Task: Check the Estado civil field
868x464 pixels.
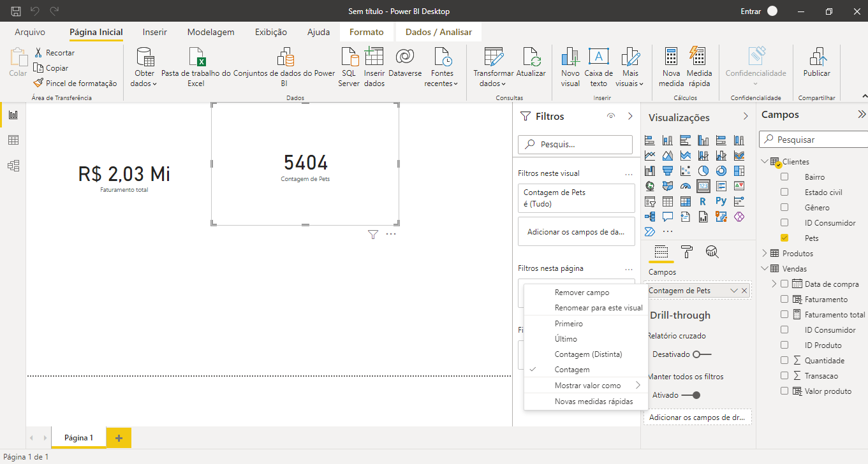Action: pos(784,192)
